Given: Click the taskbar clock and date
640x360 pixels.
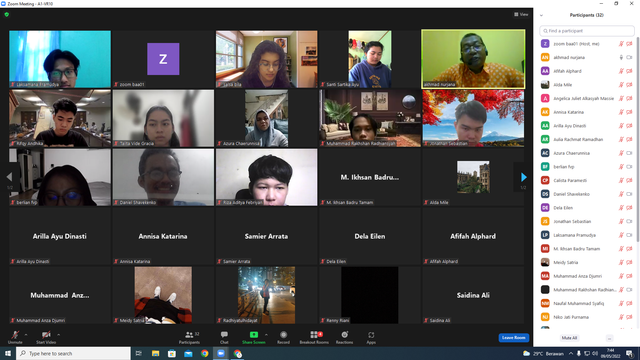Looking at the screenshot, I should click(611, 353).
